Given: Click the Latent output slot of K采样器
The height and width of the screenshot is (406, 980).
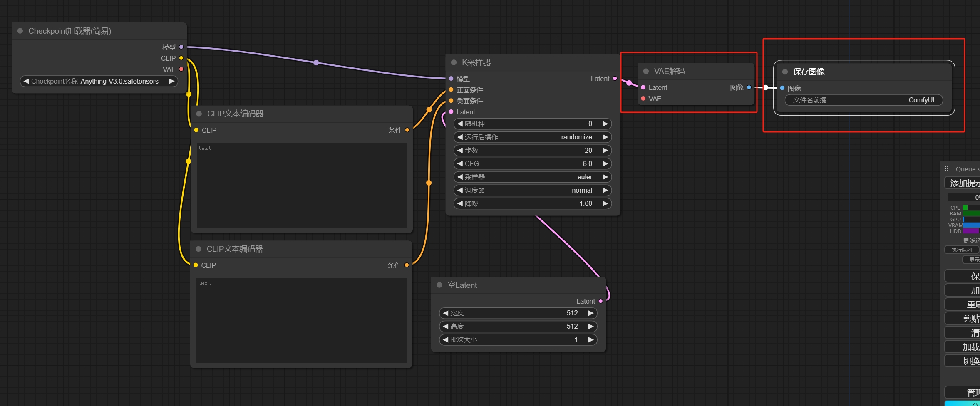Looking at the screenshot, I should pyautogui.click(x=615, y=79).
